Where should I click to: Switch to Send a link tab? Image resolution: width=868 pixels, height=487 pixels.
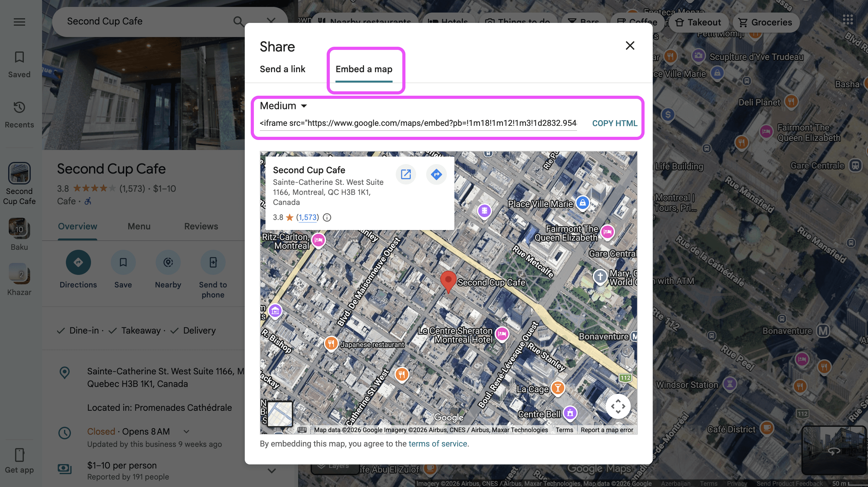point(282,69)
